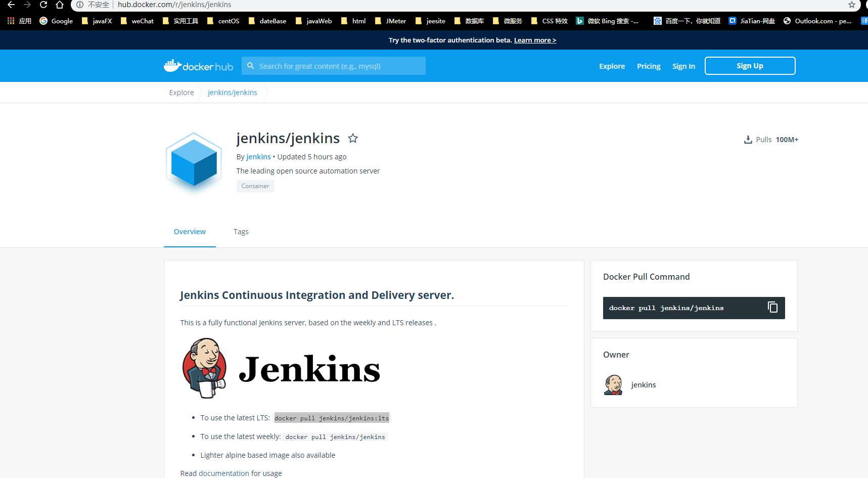Image resolution: width=868 pixels, height=478 pixels.
Task: Open the CSS 特效 bookmark folder
Action: click(549, 21)
